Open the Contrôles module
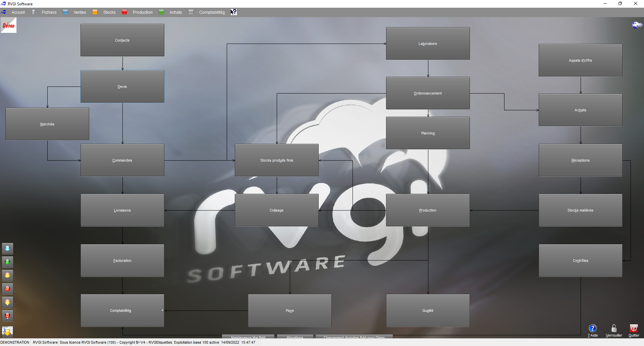This screenshot has width=644, height=346. (x=581, y=261)
